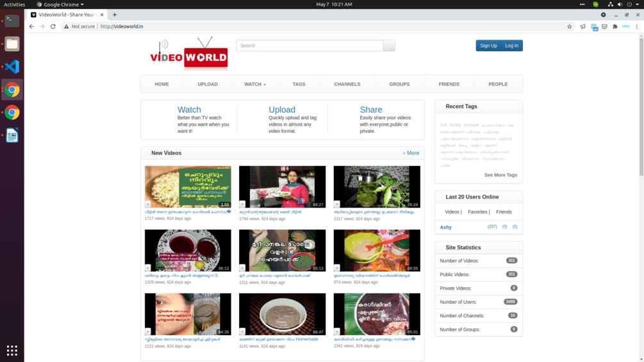Click plus icon on 05:13 video thumbnail

point(242,268)
